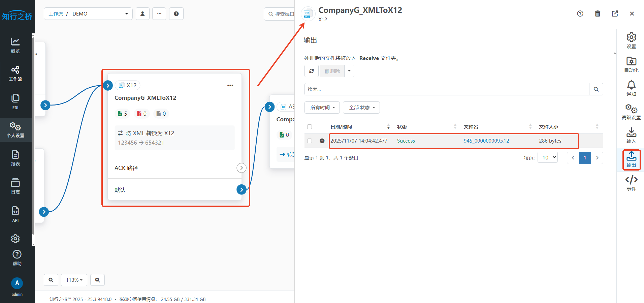Image resolution: width=644 pixels, height=303 pixels.
Task: Open the 通知 (Notification) bell icon
Action: pos(631,88)
